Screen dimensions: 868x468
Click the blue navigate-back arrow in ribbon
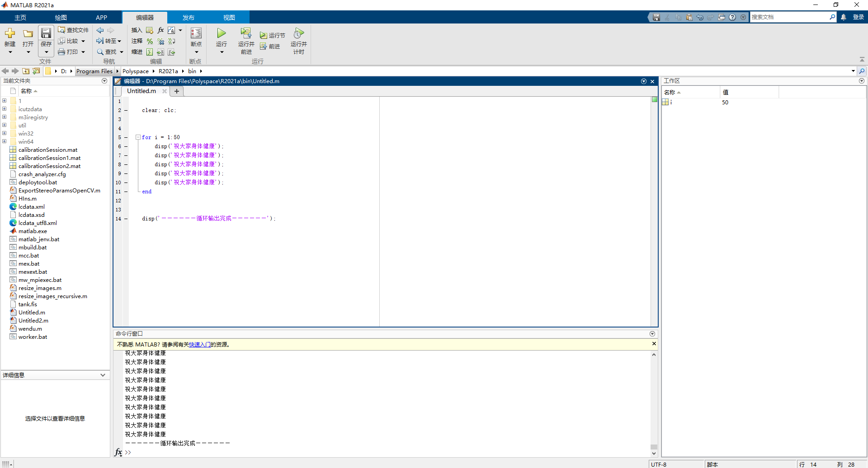pos(100,30)
